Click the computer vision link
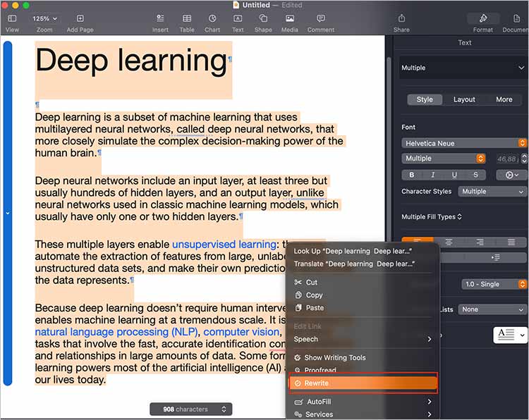 coord(241,332)
